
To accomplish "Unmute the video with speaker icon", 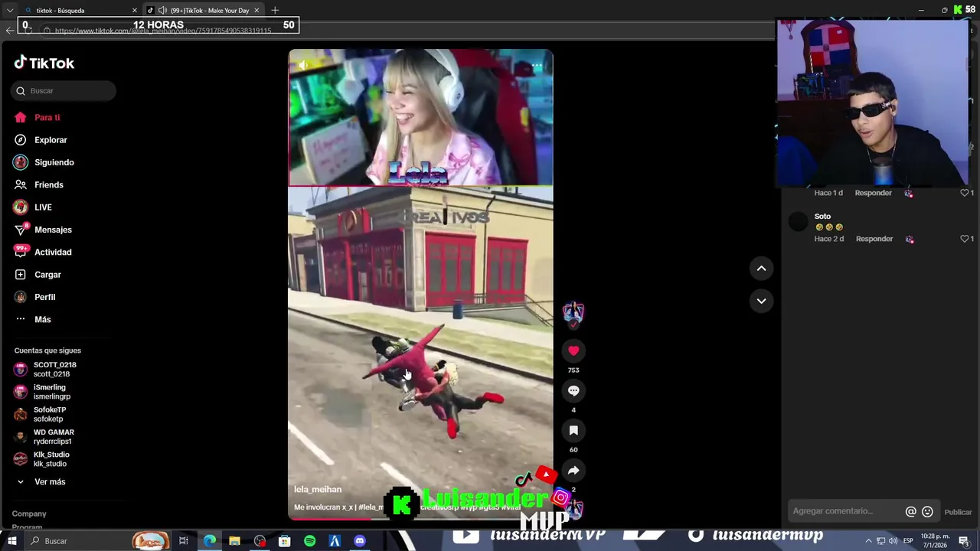I will tap(304, 66).
